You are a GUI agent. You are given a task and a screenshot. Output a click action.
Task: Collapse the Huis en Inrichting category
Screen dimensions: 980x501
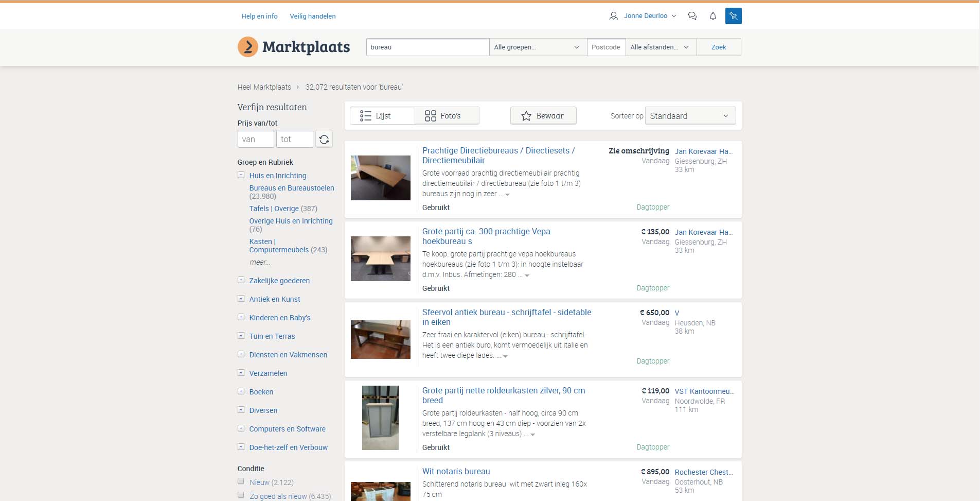point(241,175)
